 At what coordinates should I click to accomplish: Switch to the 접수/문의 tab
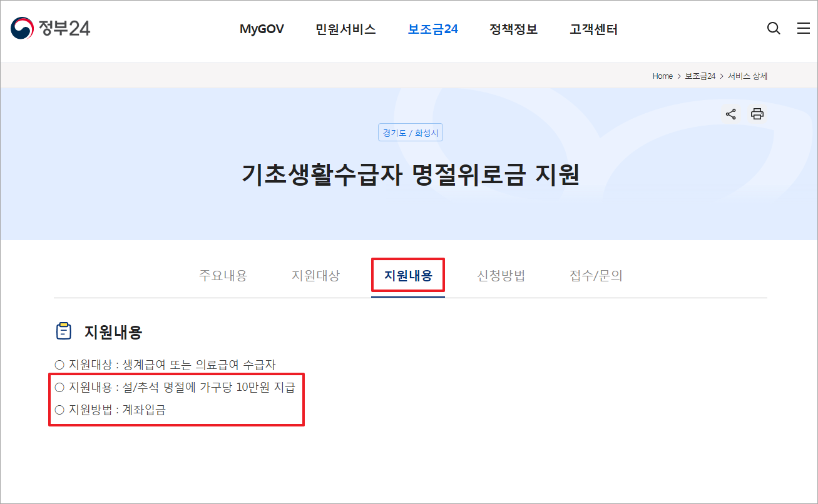(595, 275)
